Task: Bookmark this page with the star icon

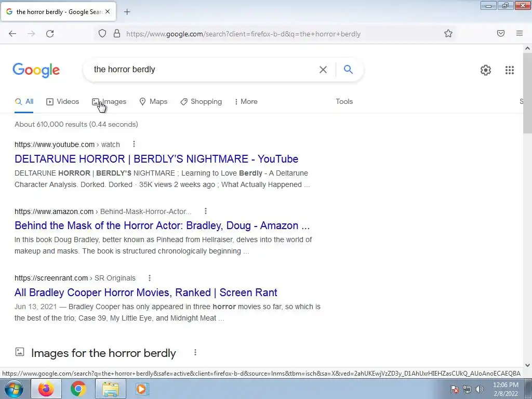Action: (448, 34)
